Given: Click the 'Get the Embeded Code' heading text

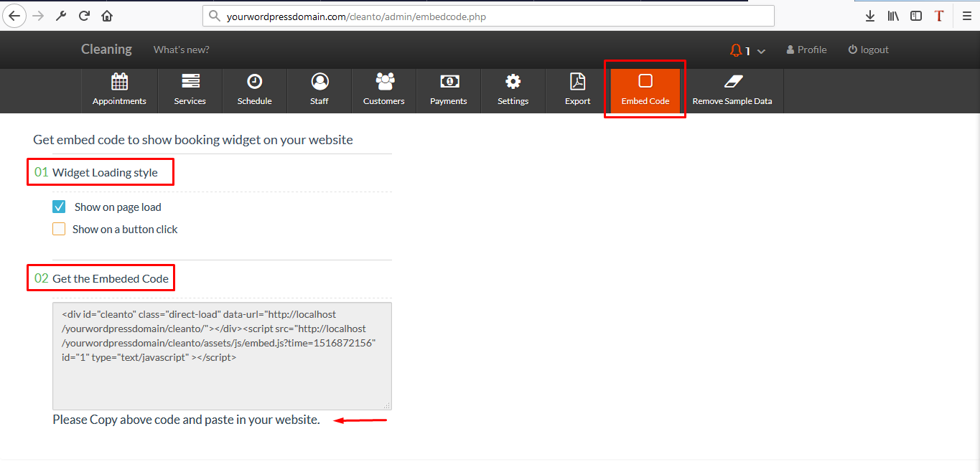Looking at the screenshot, I should [x=111, y=278].
